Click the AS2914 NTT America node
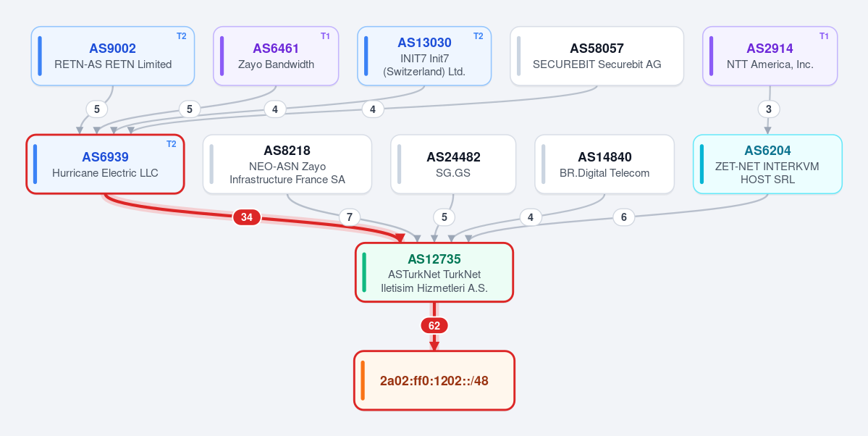Screen dimensions: 868x436 pyautogui.click(x=770, y=56)
